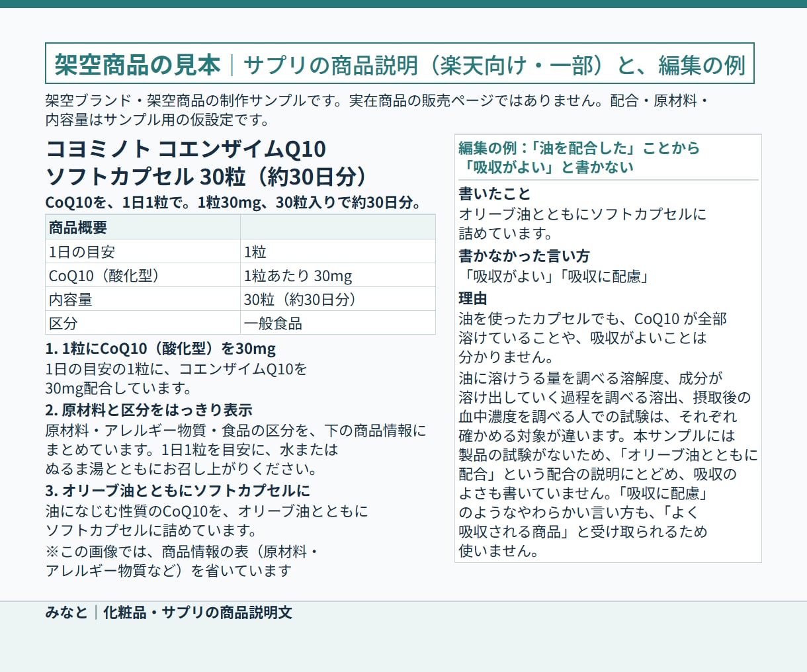Viewport: 807px width, 672px height.
Task: Click the footer name 'みなと'
Action: (x=66, y=612)
